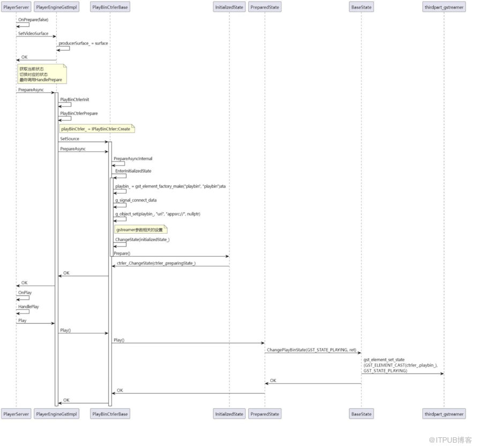Select the g_signal_connect_data message label
The image size is (477, 448).
136,200
